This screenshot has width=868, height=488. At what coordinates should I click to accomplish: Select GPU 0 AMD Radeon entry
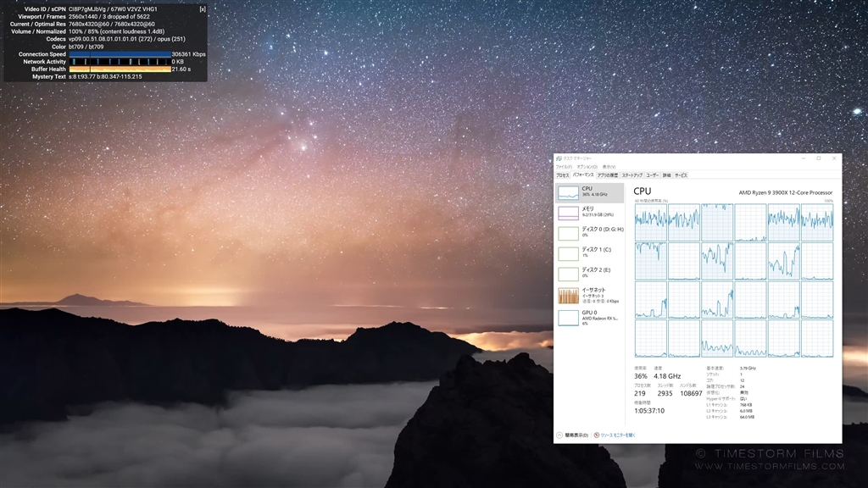pyautogui.click(x=589, y=318)
